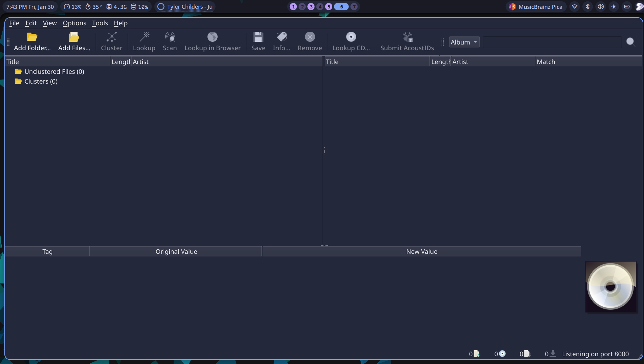Select the Clusters (0) folder
Image resolution: width=644 pixels, height=364 pixels.
coord(41,81)
